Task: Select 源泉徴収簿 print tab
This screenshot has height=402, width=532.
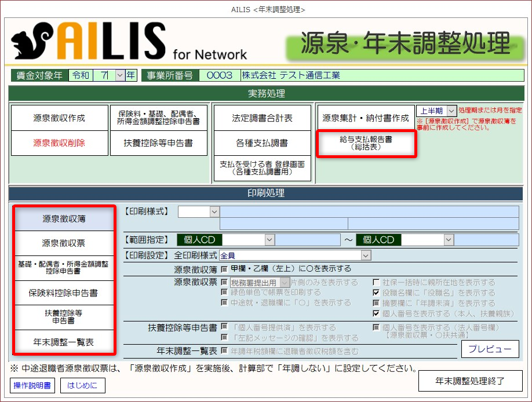Action: coord(64,219)
